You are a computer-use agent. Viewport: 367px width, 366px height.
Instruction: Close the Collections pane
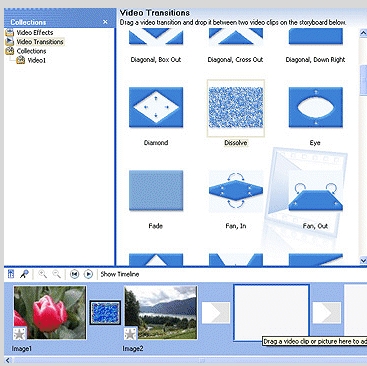[105, 22]
